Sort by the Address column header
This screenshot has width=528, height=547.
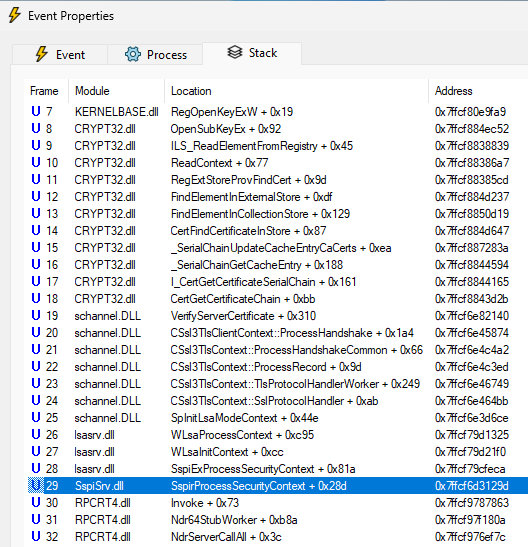coord(478,91)
